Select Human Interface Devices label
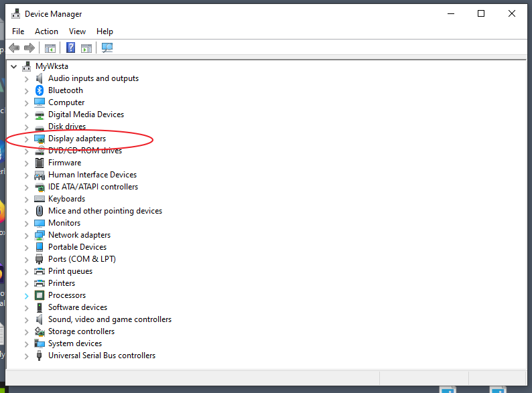The width and height of the screenshot is (532, 393). click(x=92, y=175)
